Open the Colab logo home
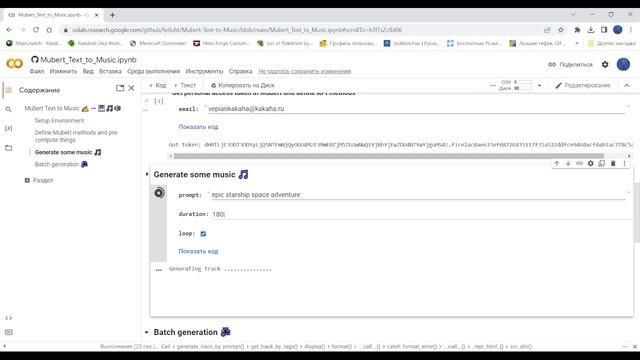Image resolution: width=640 pixels, height=360 pixels. coord(15,64)
